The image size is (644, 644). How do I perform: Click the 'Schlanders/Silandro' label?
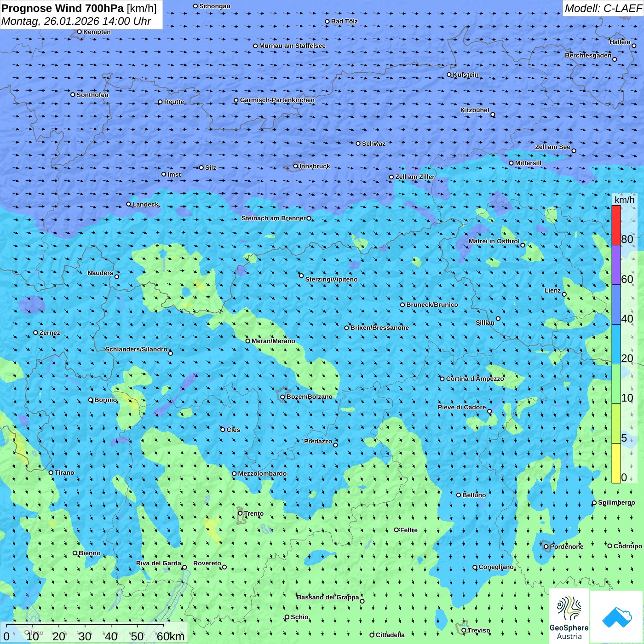[x=137, y=349]
